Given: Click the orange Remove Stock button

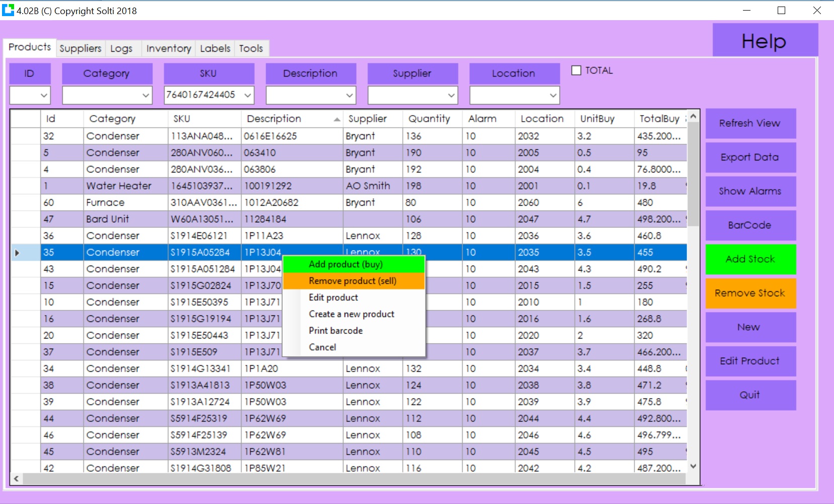Looking at the screenshot, I should (x=750, y=293).
